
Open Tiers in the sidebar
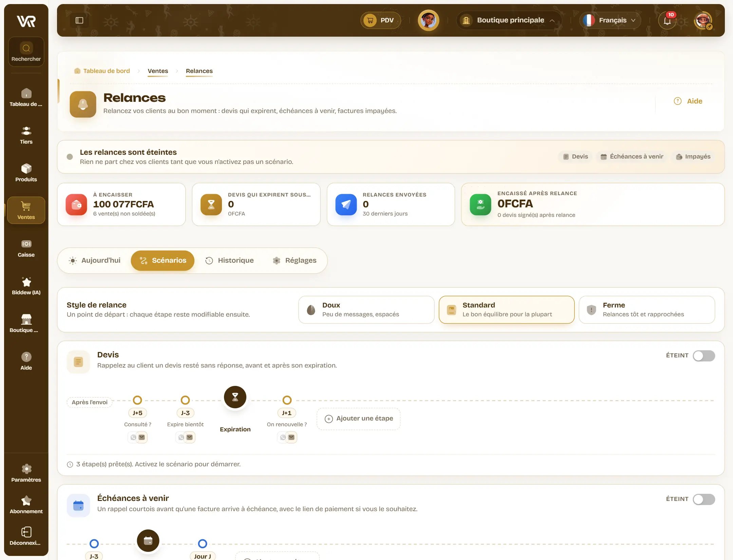coord(26,135)
